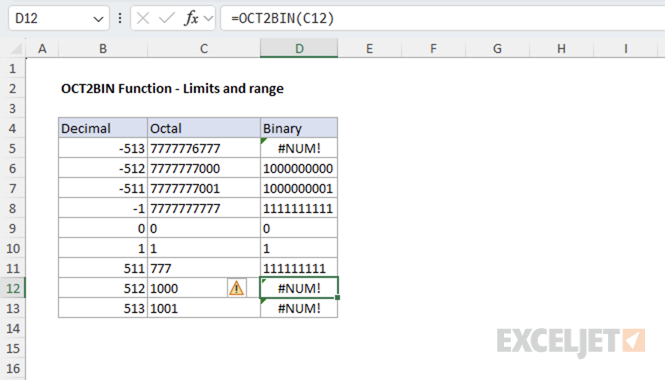This screenshot has height=380, width=665.
Task: Select column B header
Action: coord(103,49)
